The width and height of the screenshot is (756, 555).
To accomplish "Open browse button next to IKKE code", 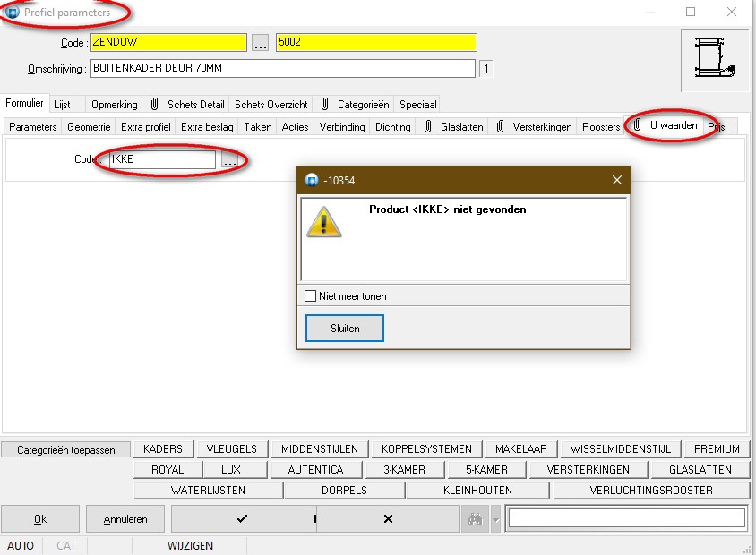I will (229, 159).
